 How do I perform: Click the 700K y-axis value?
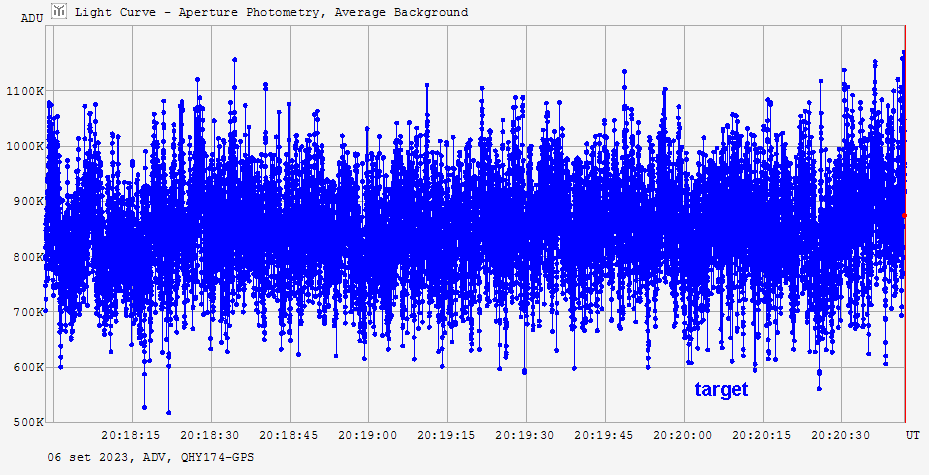(28, 312)
